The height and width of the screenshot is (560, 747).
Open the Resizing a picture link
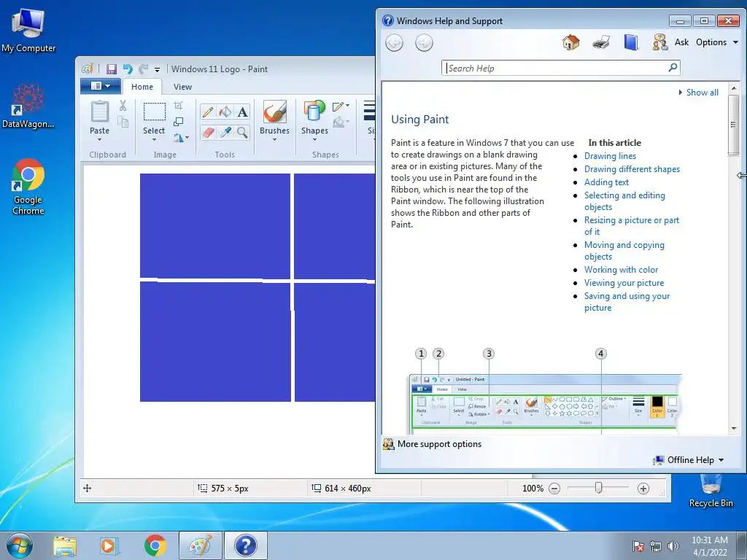631,226
